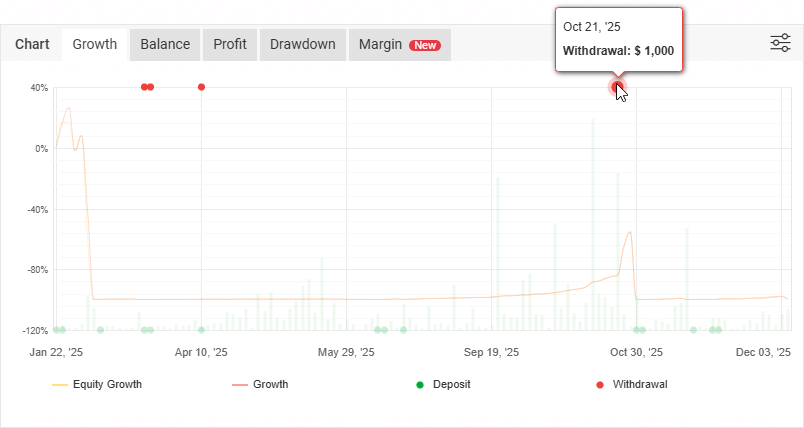The width and height of the screenshot is (804, 428).
Task: Switch to the Growth tab
Action: point(95,44)
